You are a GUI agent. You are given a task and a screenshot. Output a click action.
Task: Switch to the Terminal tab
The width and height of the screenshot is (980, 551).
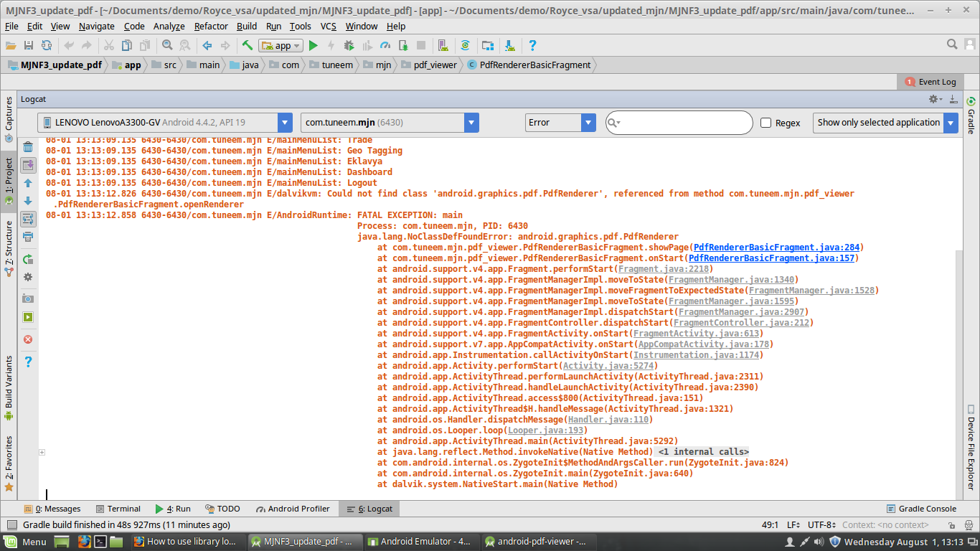pyautogui.click(x=118, y=509)
